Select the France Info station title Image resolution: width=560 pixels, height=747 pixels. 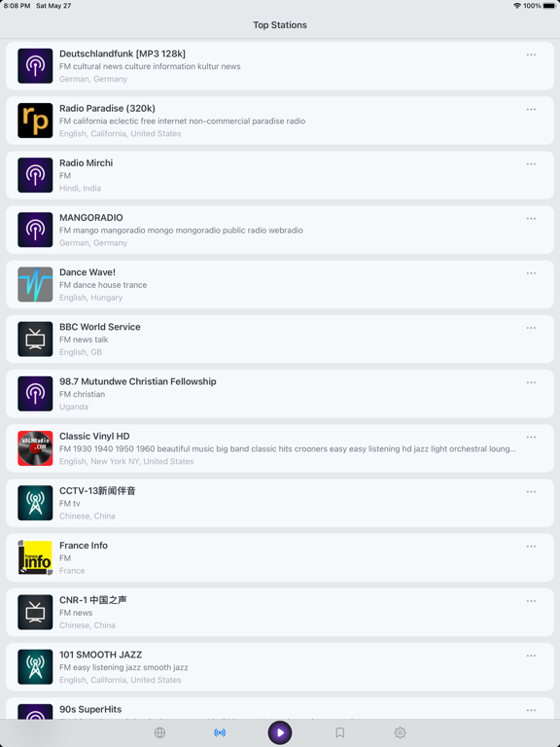tap(84, 546)
